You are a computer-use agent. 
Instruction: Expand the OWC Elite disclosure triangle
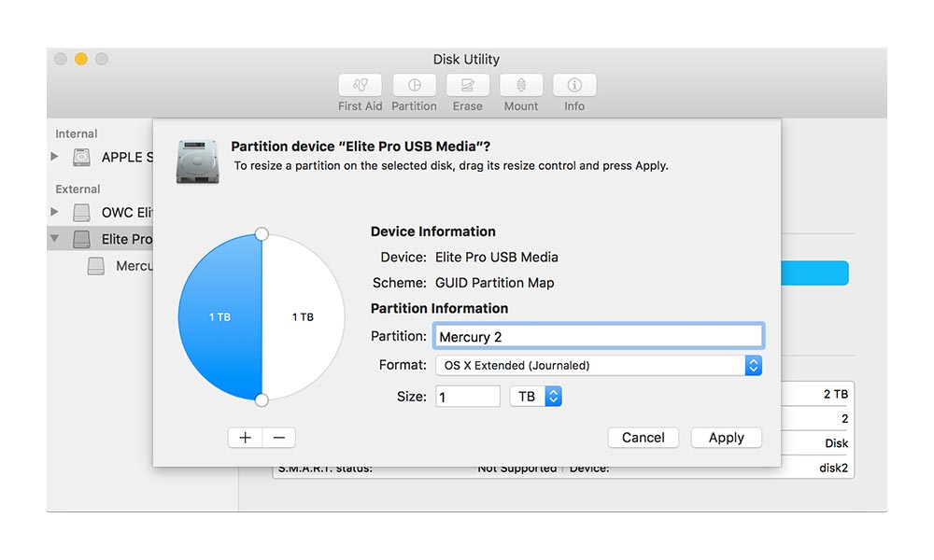point(55,212)
